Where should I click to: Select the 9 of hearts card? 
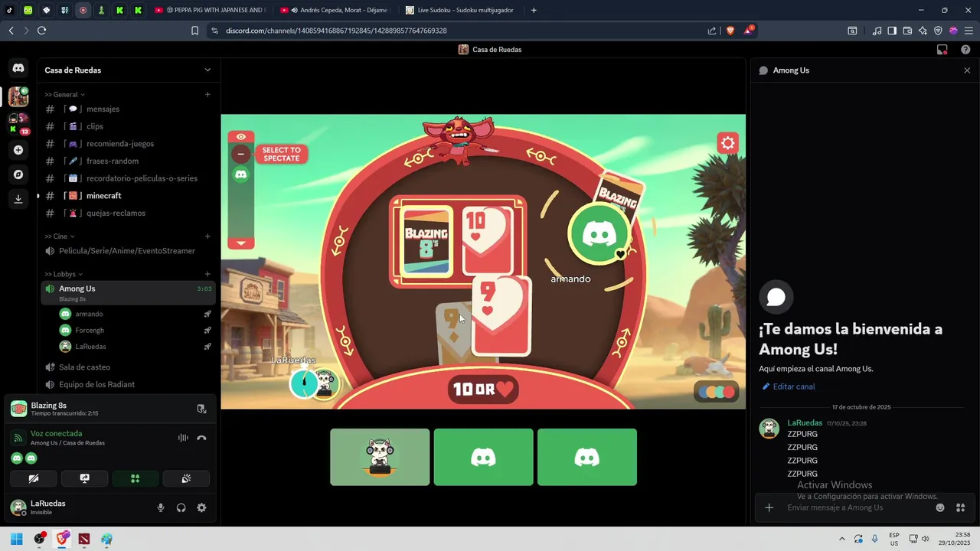(x=501, y=315)
